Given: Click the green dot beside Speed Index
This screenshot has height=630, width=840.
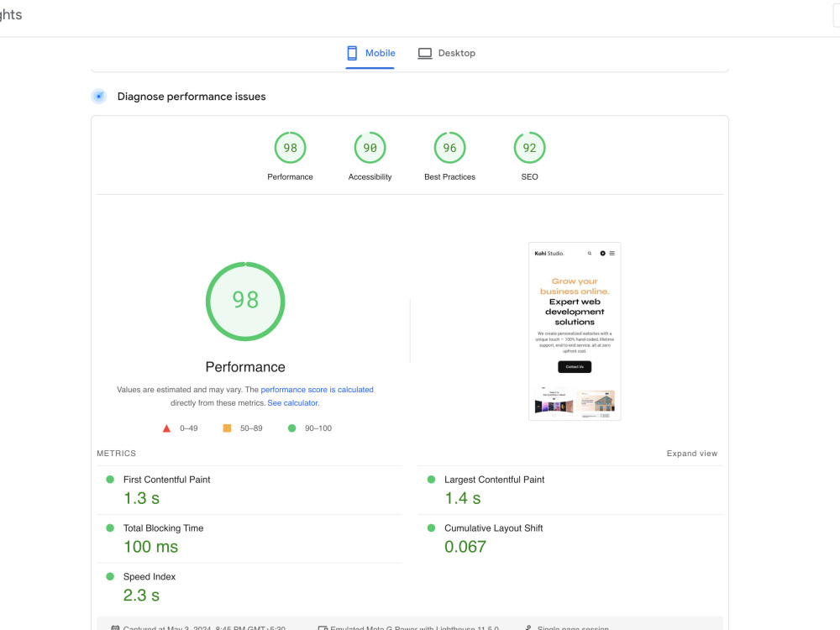Looking at the screenshot, I should (110, 576).
